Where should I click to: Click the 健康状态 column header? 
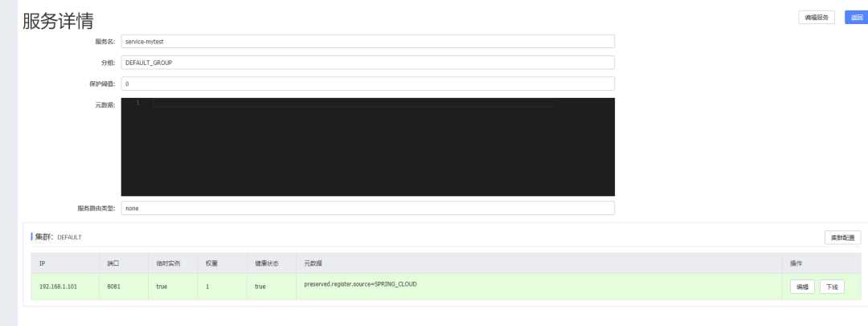[265, 263]
